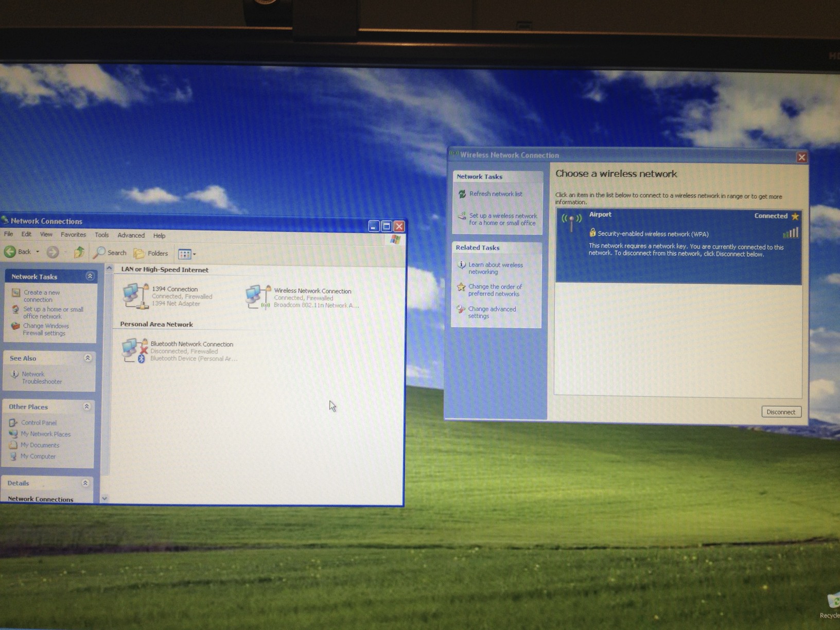Open the Help menu
Viewport: 840px width, 630px height.
(x=160, y=236)
